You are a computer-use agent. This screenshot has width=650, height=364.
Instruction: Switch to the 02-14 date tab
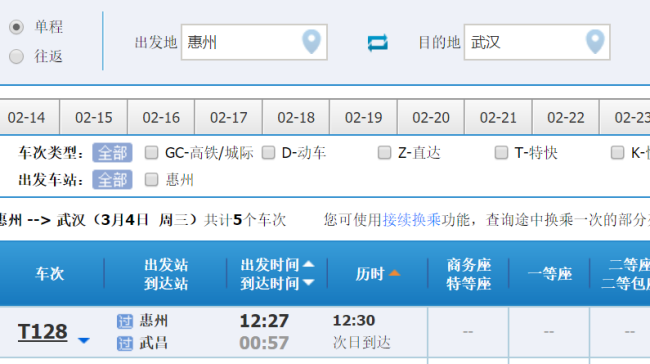(27, 117)
